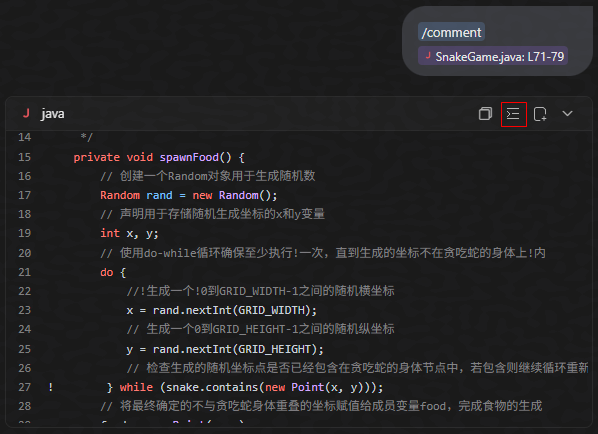Open SnakeGame.java: L71-79 reference

click(x=493, y=56)
